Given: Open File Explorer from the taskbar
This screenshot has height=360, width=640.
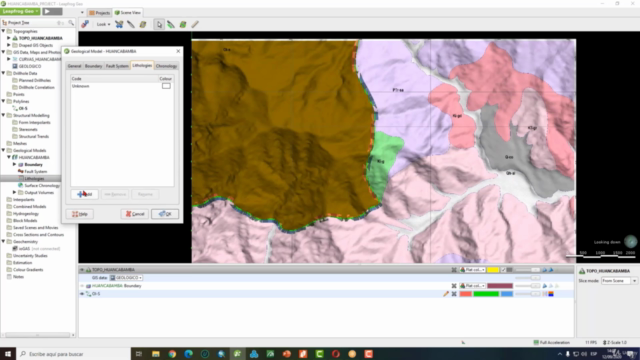Looking at the screenshot, I should 156,354.
